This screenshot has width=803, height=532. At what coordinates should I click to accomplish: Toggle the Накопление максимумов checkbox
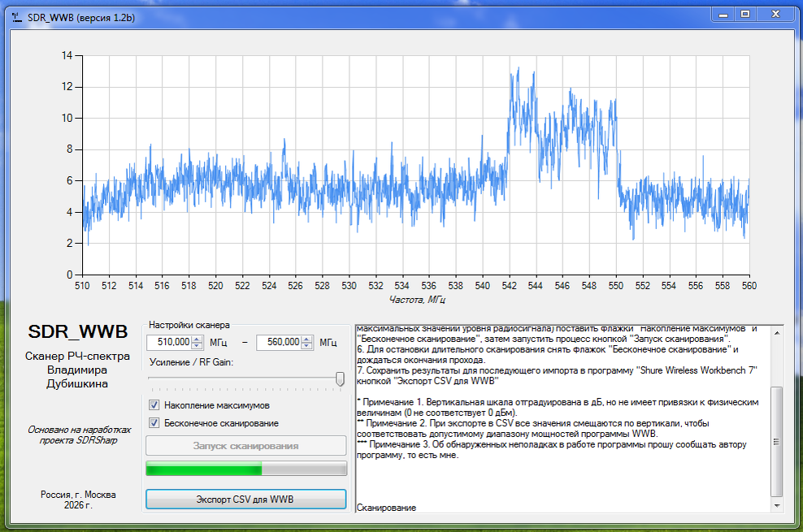[154, 405]
